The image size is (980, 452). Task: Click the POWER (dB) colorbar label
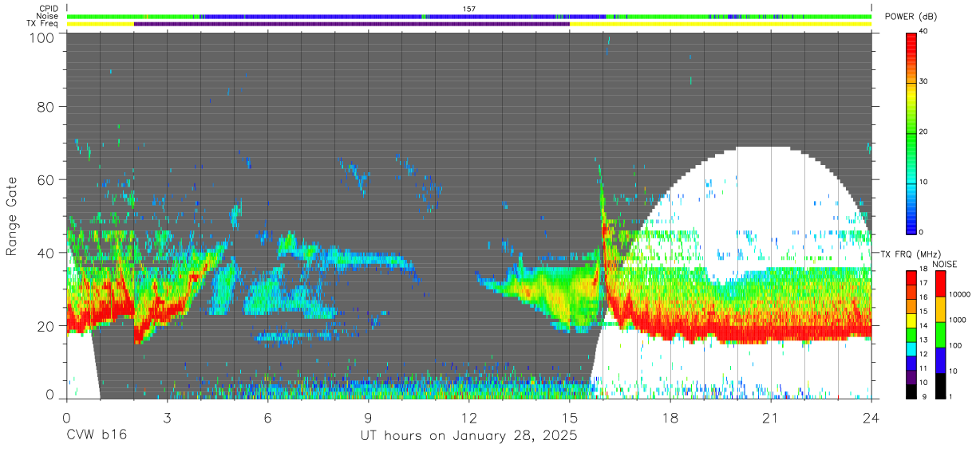point(912,17)
